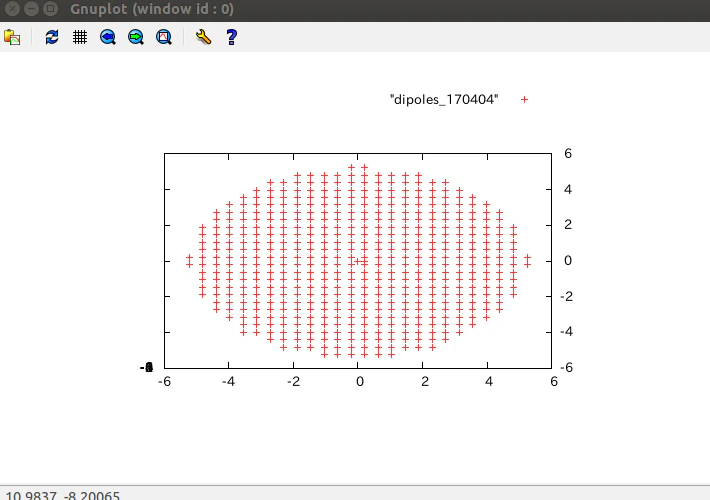This screenshot has height=500, width=710.
Task: Click x-axis tick label 4
Action: click(x=489, y=382)
